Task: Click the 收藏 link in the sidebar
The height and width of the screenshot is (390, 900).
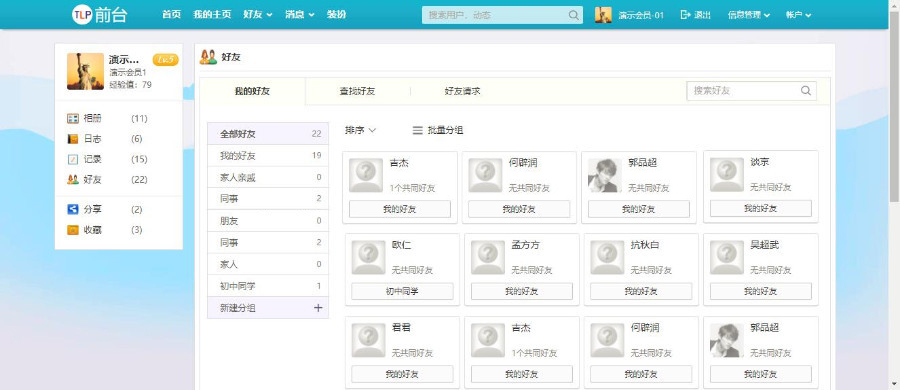Action: coord(92,230)
